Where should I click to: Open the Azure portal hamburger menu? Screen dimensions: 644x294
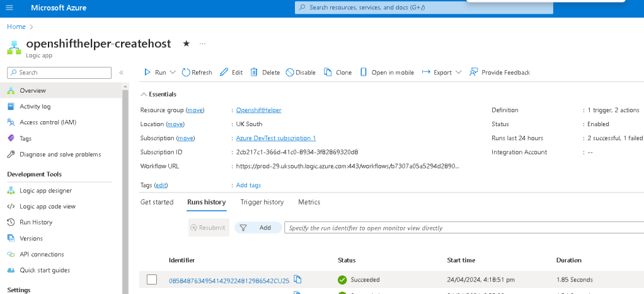9,8
